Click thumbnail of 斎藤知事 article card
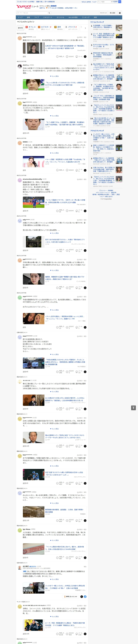138x644 pixels. (x=34, y=125)
